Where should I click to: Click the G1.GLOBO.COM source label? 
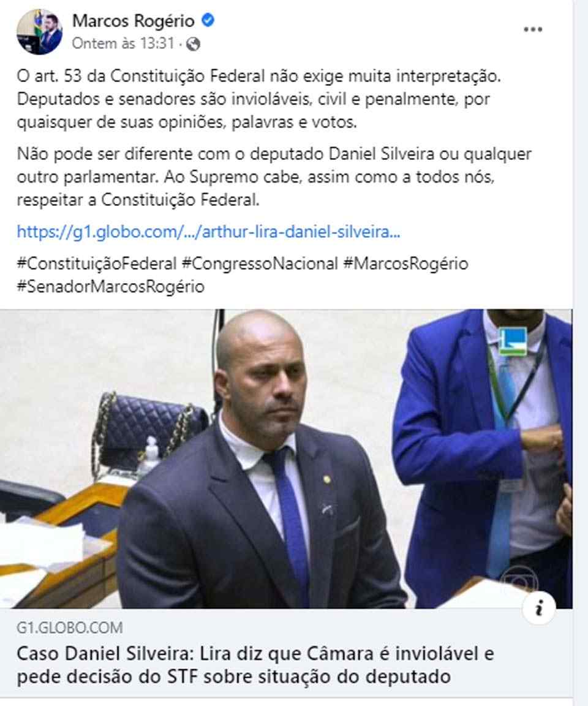70,628
